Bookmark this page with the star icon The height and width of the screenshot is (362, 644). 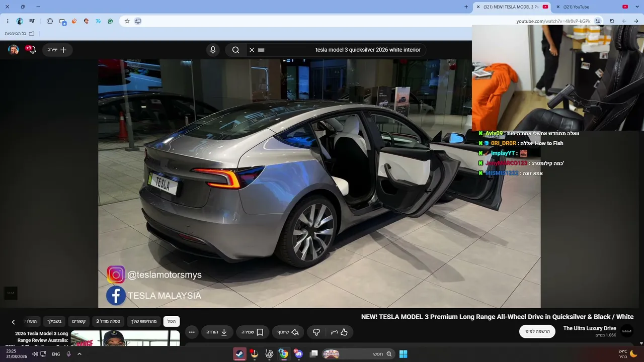pyautogui.click(x=127, y=21)
